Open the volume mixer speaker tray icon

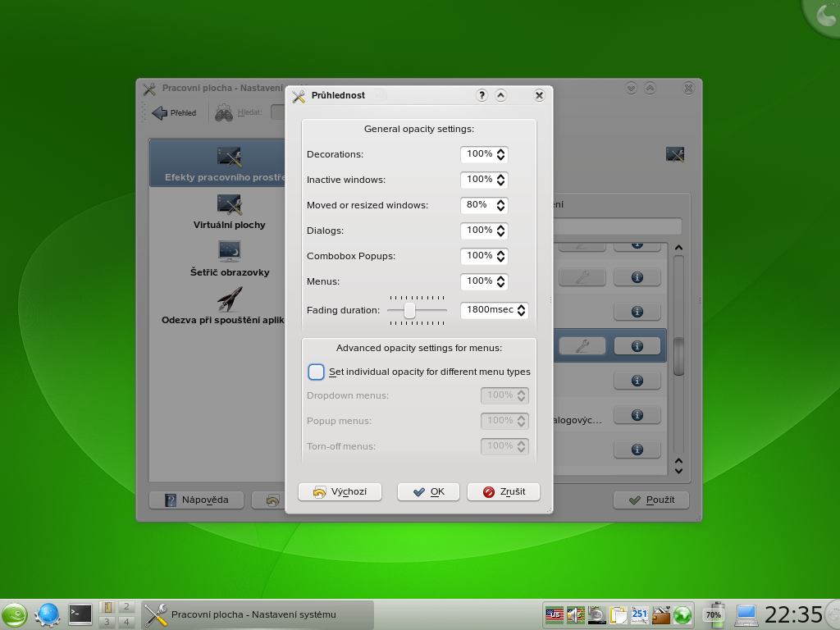[x=576, y=615]
